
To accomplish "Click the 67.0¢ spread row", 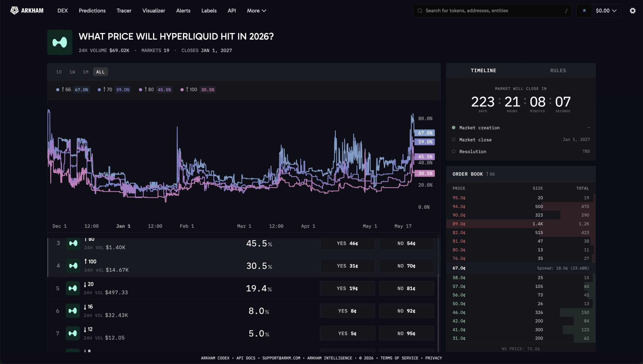I will 521,268.
